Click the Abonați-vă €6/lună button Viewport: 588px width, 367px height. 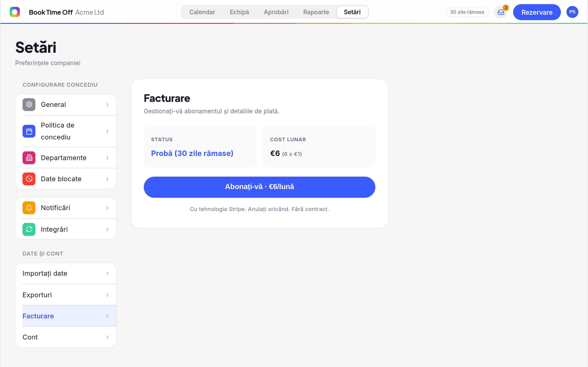click(260, 187)
